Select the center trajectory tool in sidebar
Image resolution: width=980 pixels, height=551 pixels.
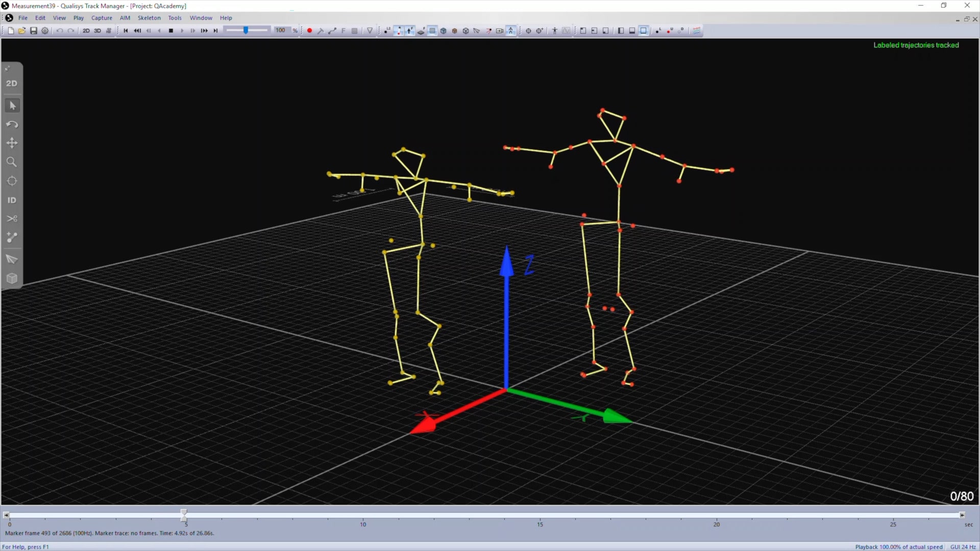click(x=12, y=181)
